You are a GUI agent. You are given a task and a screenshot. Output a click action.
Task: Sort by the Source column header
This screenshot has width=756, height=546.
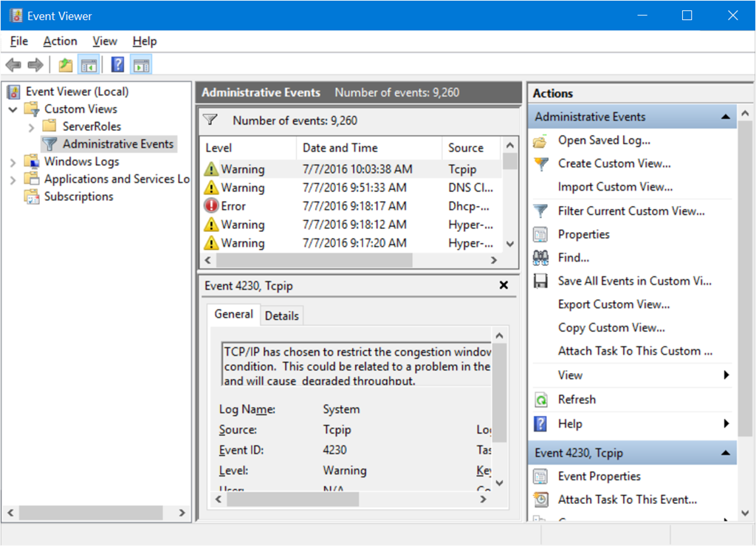coord(472,148)
